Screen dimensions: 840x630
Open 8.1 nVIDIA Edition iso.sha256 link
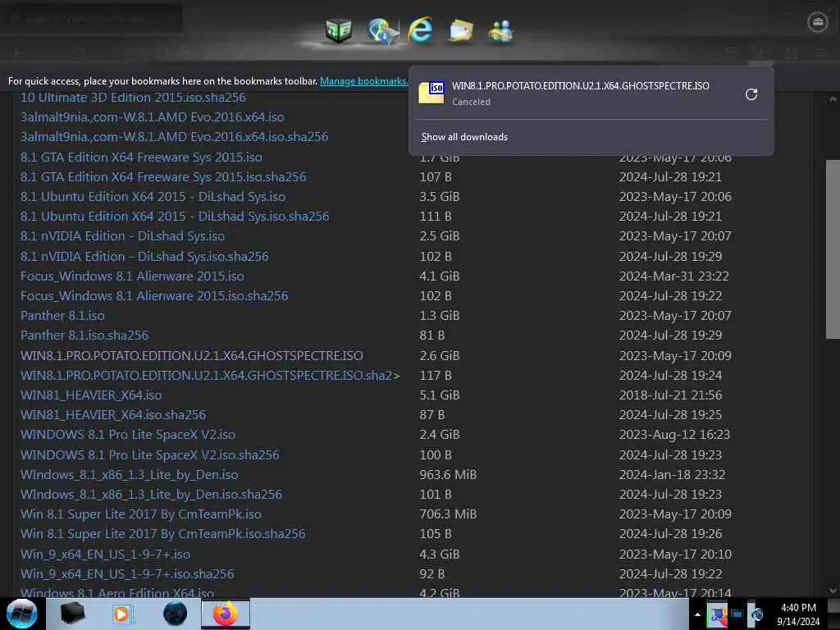point(144,257)
